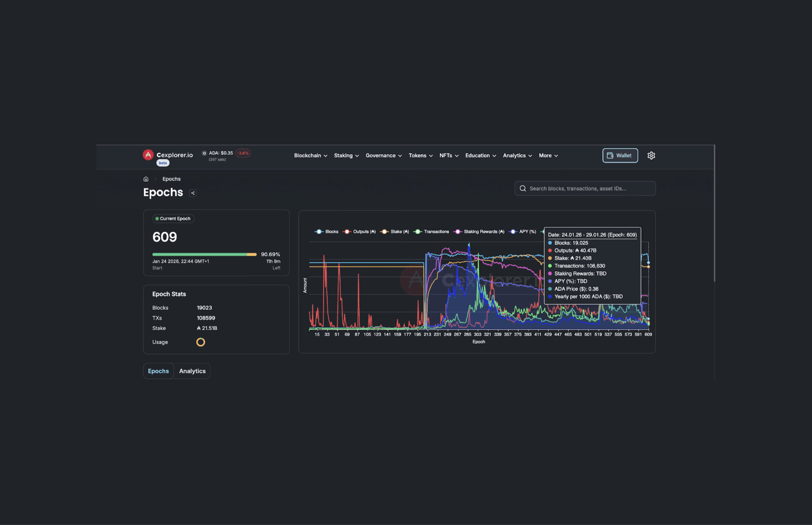The width and height of the screenshot is (812, 525).
Task: Click the home icon in breadcrumb
Action: click(146, 179)
